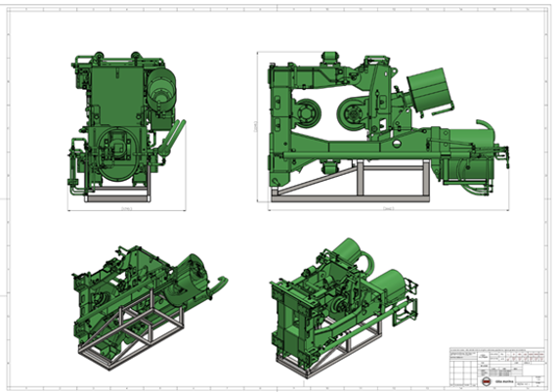557x392 pixels.
Task: Select the diagonal lever arm in front view
Action: (x=172, y=138)
